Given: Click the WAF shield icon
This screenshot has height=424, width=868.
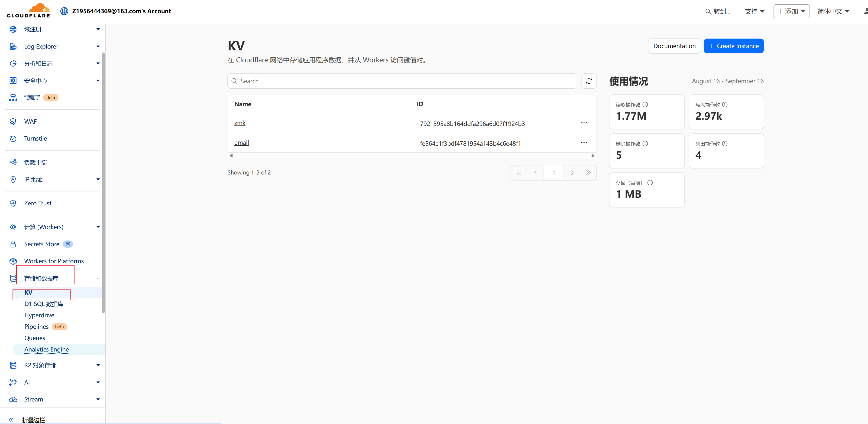Looking at the screenshot, I should click(13, 122).
